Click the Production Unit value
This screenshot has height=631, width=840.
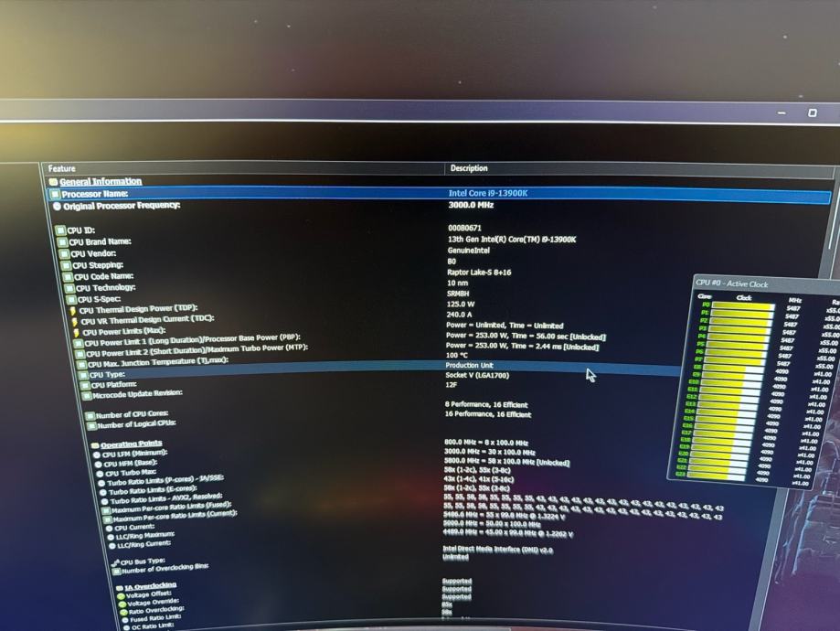pyautogui.click(x=469, y=365)
